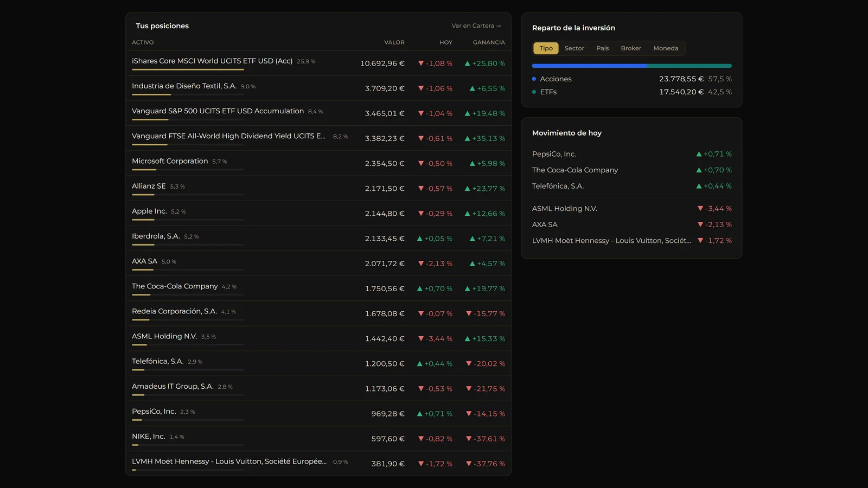Click the red down arrow for ASML today

pyautogui.click(x=421, y=339)
